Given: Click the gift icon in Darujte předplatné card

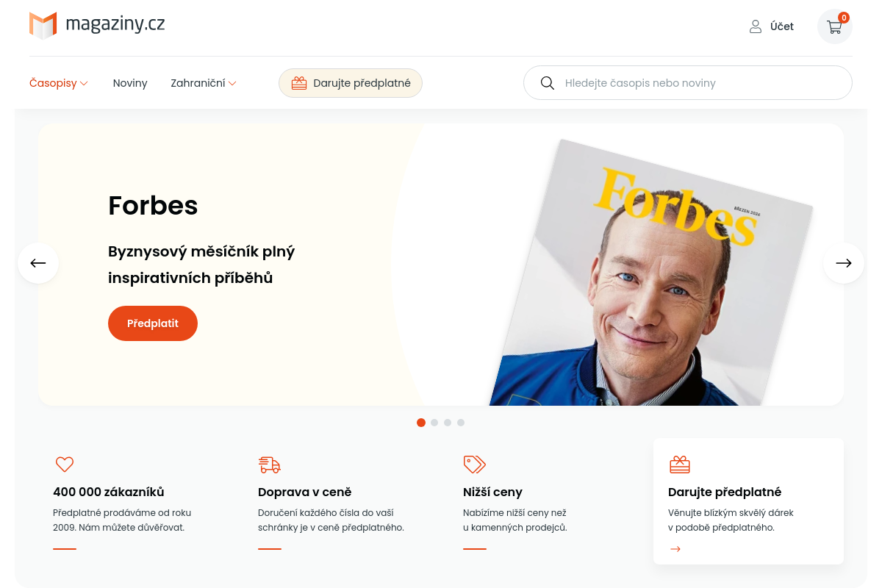Looking at the screenshot, I should tap(680, 465).
